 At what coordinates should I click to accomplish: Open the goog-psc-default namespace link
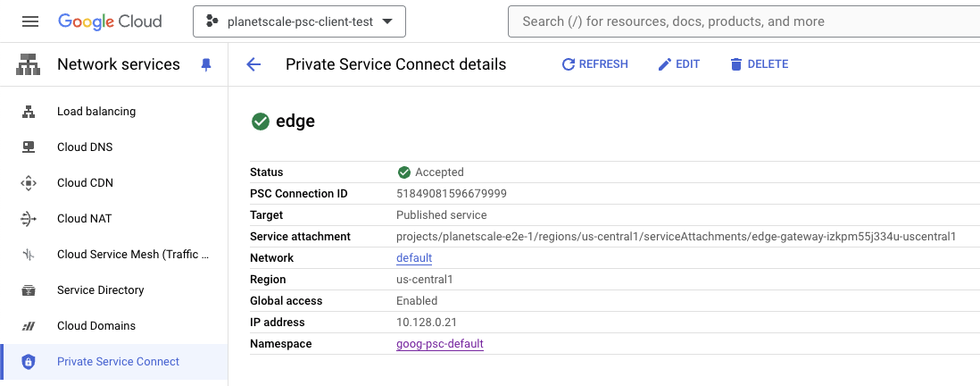440,344
